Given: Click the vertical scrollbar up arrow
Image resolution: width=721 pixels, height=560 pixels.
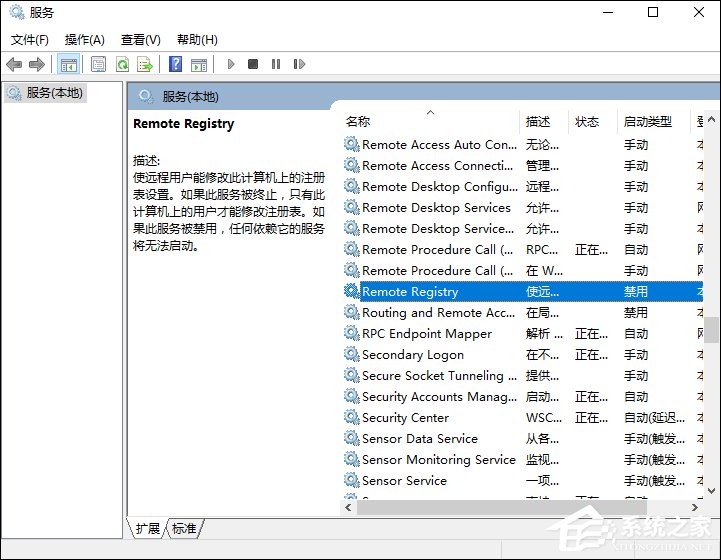Looking at the screenshot, I should pos(711,119).
